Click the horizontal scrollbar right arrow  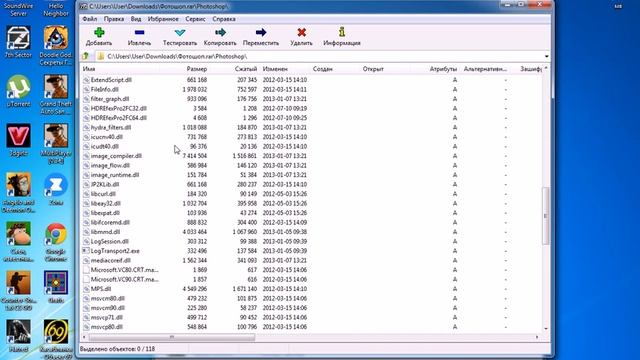coord(537,337)
